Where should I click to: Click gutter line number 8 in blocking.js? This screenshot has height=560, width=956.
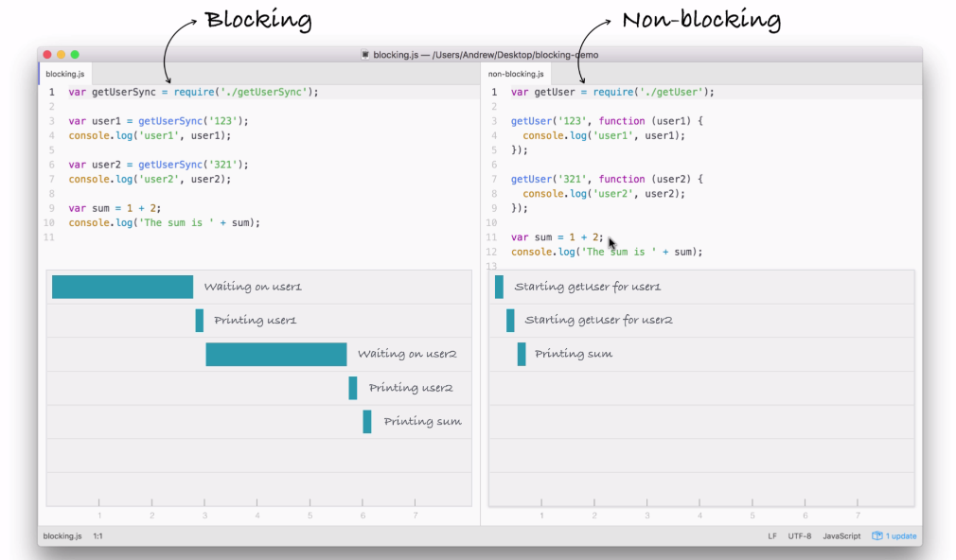[x=52, y=194]
